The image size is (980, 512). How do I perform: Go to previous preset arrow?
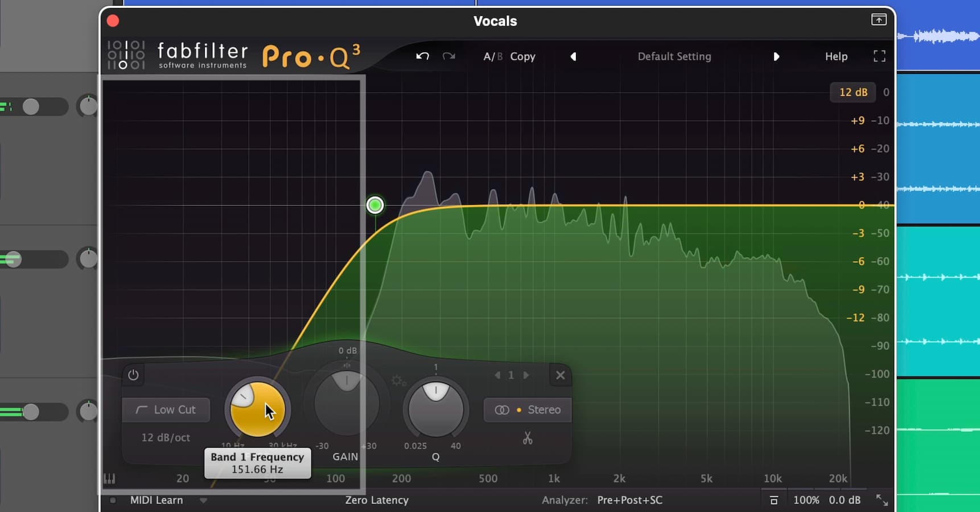coord(573,56)
